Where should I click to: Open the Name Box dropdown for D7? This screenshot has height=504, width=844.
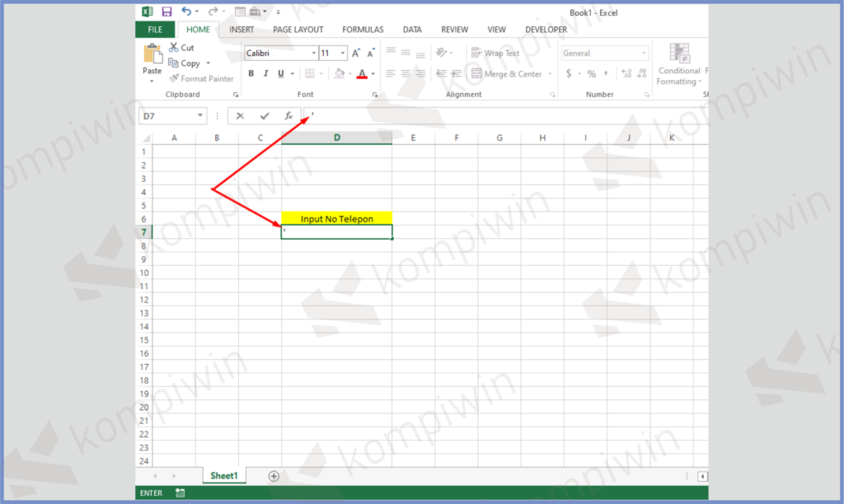(200, 116)
